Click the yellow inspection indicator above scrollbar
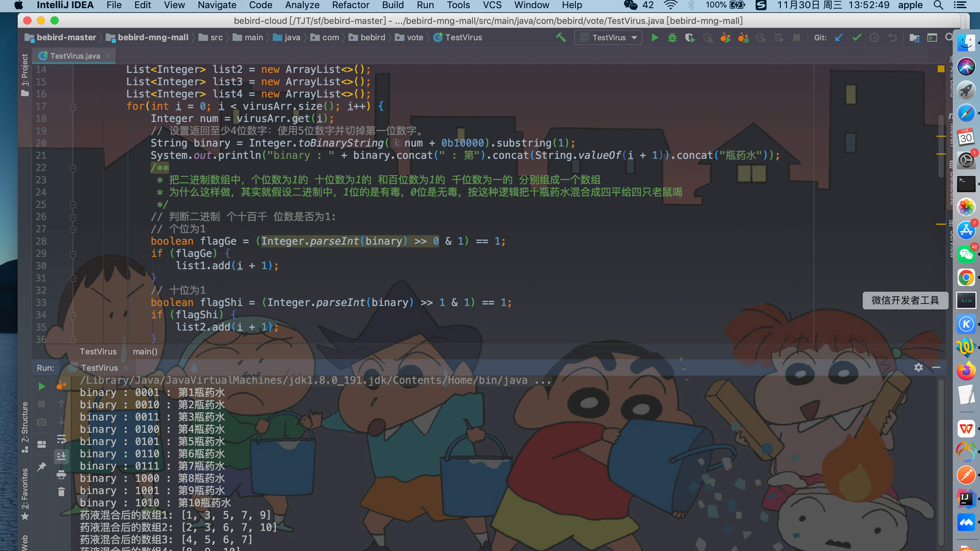This screenshot has width=980, height=551. point(940,69)
